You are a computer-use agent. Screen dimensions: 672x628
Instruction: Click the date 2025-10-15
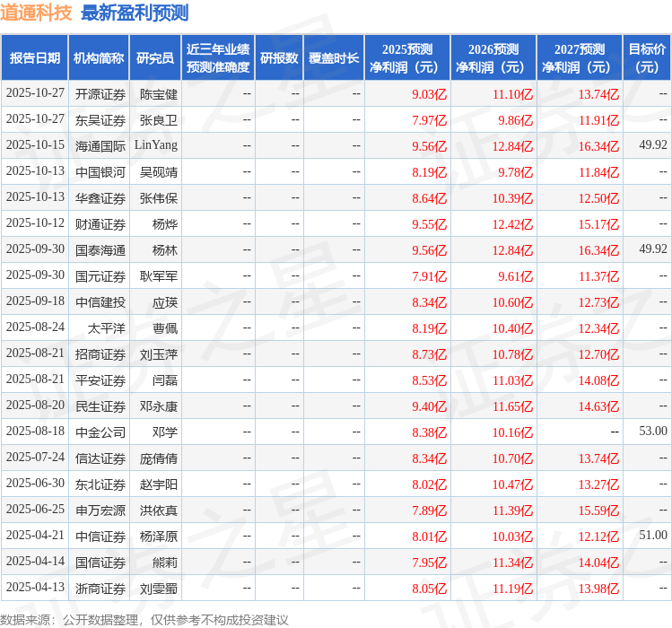[x=35, y=145]
